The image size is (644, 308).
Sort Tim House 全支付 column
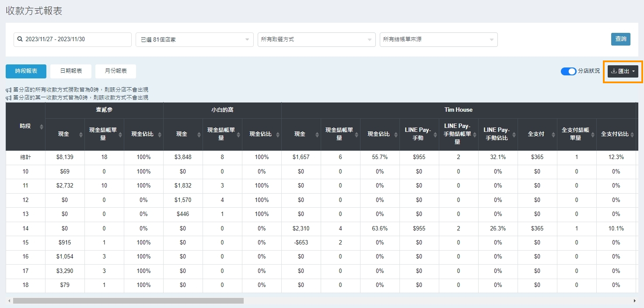click(553, 135)
